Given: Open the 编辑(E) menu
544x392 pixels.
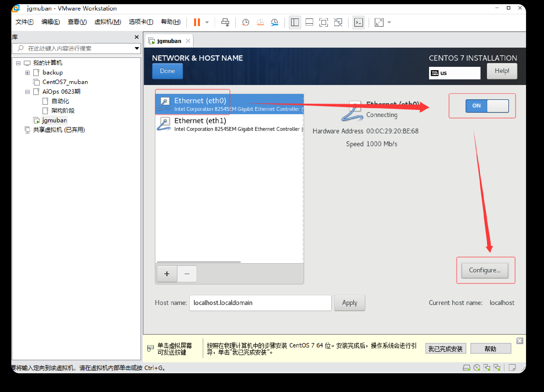Looking at the screenshot, I should pos(51,22).
